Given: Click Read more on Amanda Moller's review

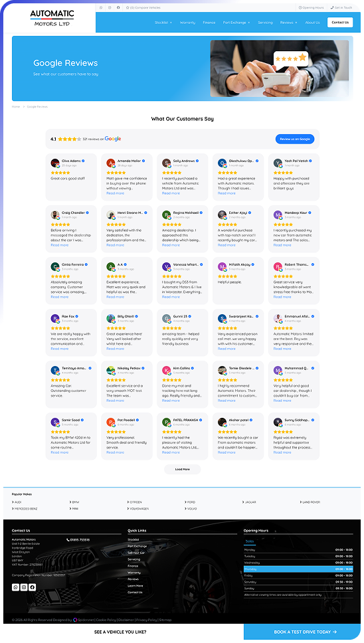Looking at the screenshot, I should [115, 193].
